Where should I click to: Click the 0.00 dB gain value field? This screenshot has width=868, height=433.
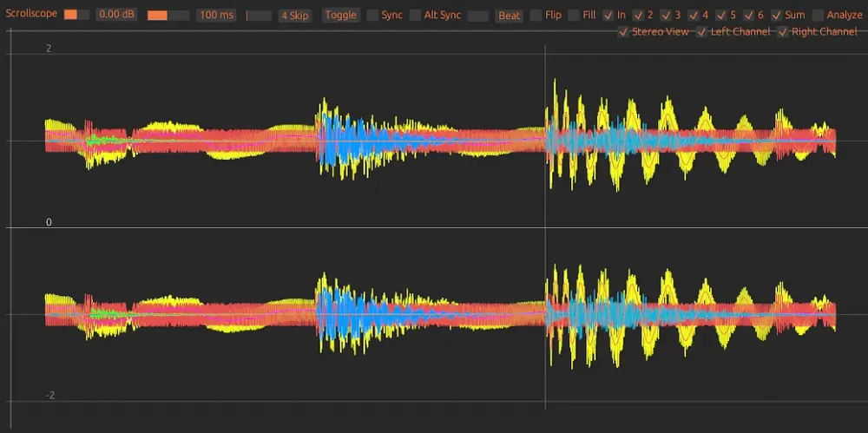click(115, 16)
